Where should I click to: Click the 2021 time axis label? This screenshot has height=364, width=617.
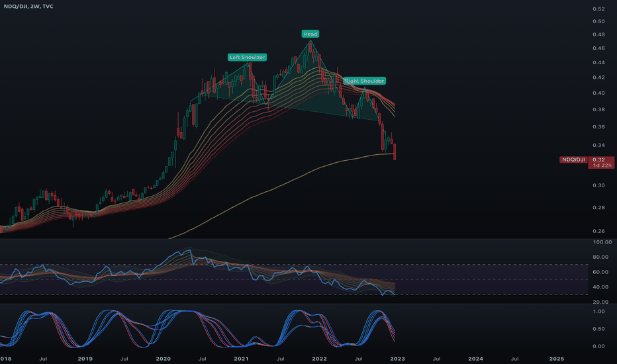tap(241, 359)
